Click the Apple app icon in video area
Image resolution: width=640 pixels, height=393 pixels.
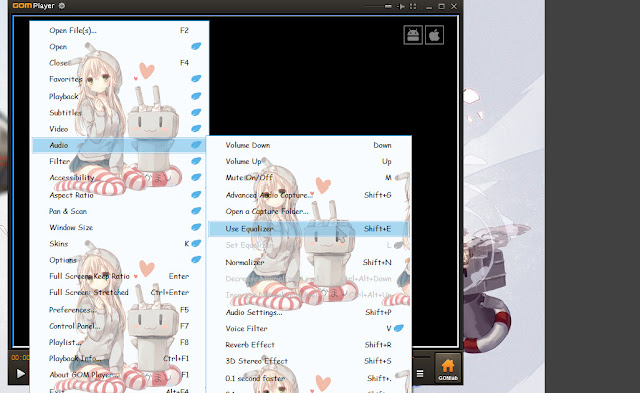coord(434,35)
